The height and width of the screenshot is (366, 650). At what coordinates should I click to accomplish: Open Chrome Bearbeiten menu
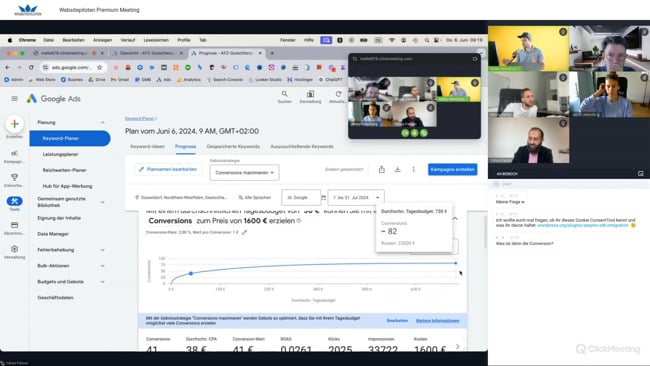click(x=73, y=40)
